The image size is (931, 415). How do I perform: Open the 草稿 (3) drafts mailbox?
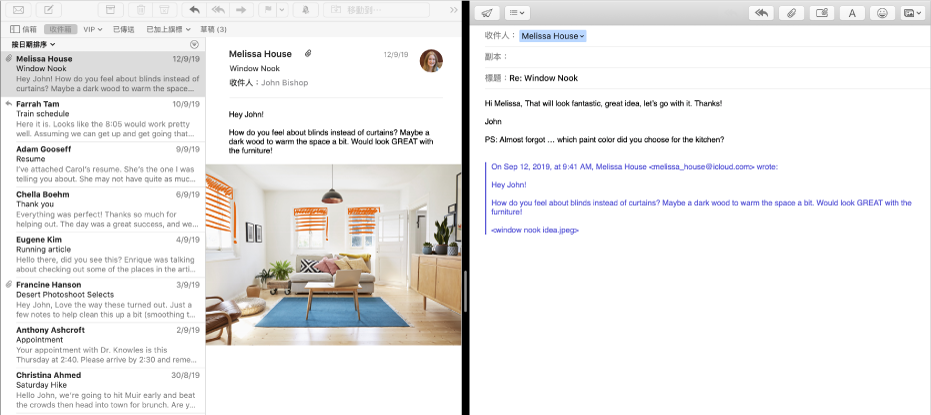214,29
